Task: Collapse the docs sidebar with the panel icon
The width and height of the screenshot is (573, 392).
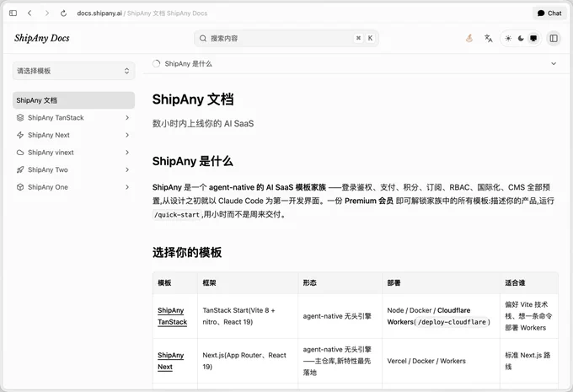Action: point(554,39)
